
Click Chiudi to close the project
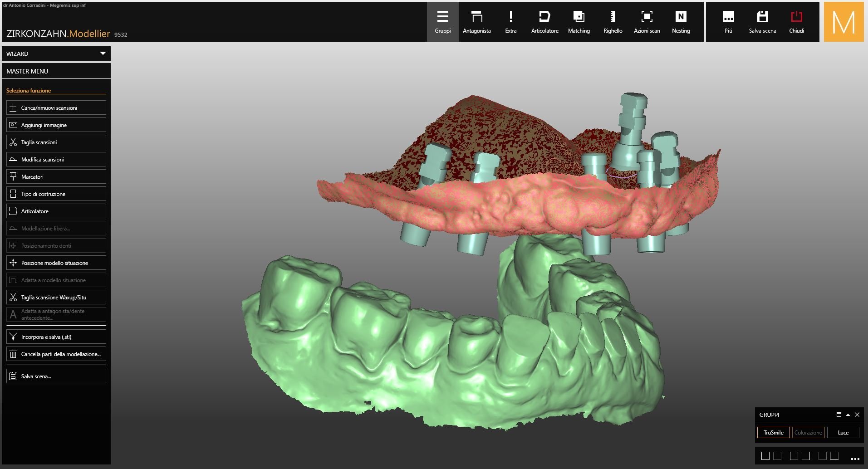pyautogui.click(x=796, y=22)
